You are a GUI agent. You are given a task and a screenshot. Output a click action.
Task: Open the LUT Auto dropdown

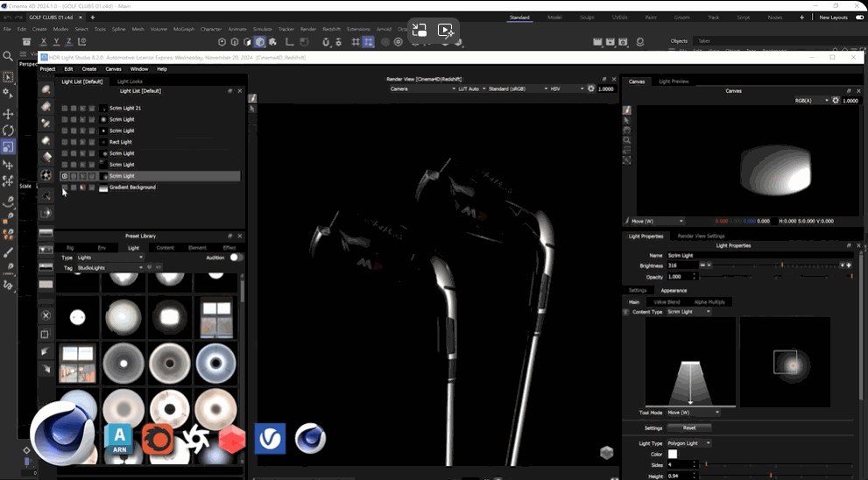tap(471, 88)
